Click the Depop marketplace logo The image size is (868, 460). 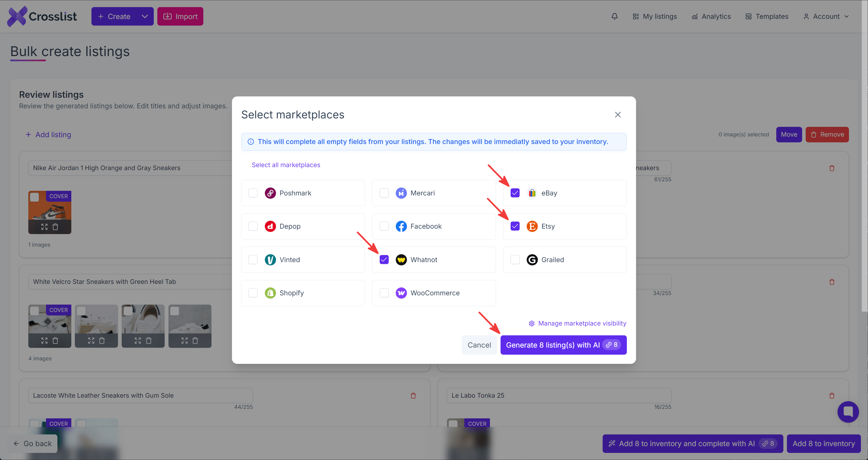point(270,226)
